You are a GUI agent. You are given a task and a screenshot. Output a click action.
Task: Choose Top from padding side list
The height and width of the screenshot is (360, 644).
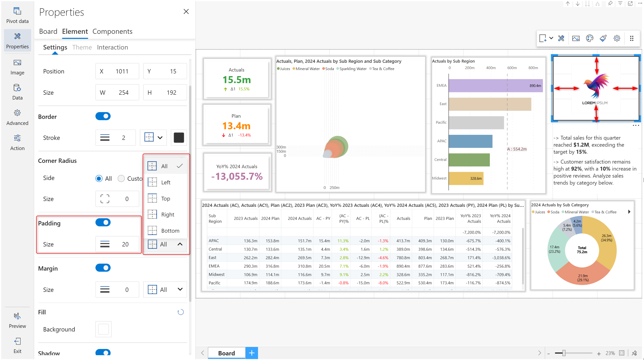[165, 198]
